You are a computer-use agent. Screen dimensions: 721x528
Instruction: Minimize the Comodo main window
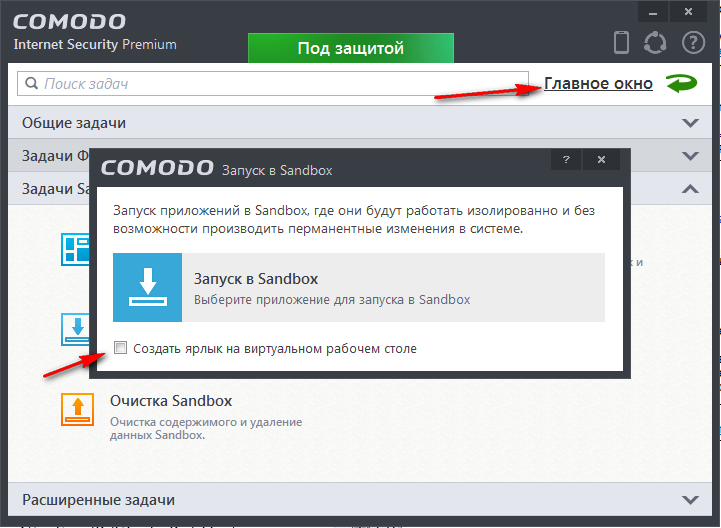pos(653,12)
